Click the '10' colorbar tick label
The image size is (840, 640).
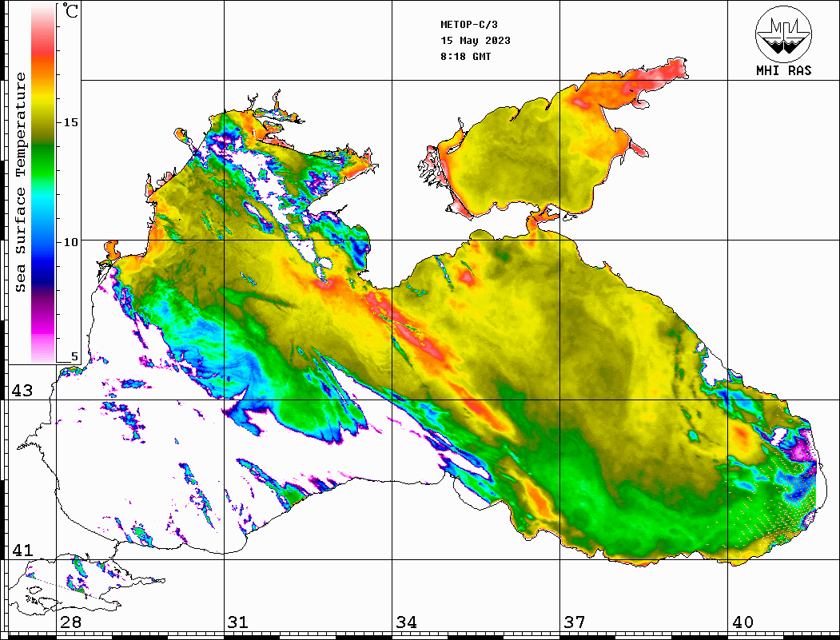coord(70,242)
